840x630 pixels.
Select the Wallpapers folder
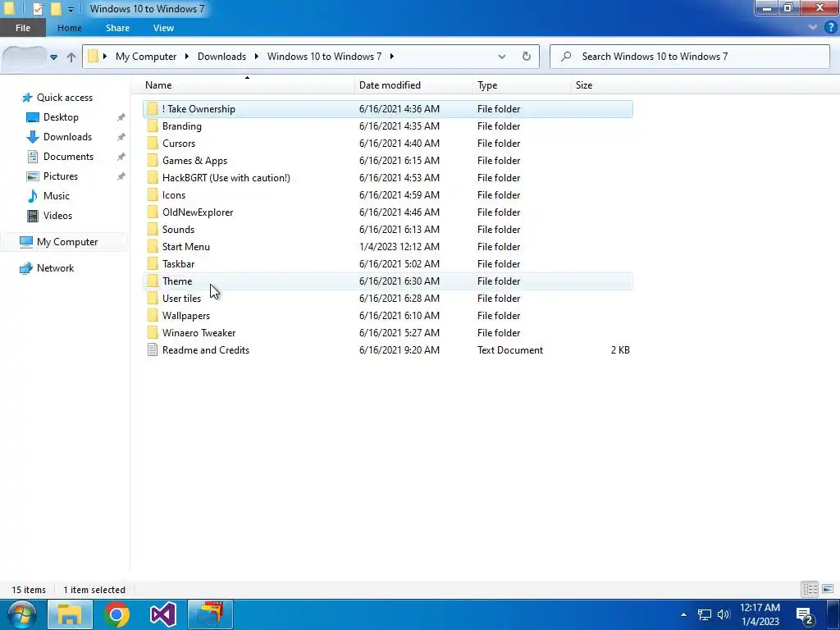388,316
